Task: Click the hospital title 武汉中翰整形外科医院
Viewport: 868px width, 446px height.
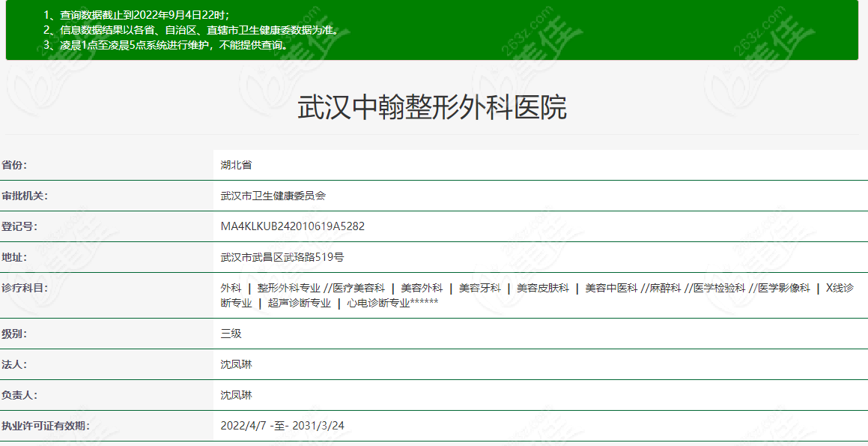Action: 432,107
